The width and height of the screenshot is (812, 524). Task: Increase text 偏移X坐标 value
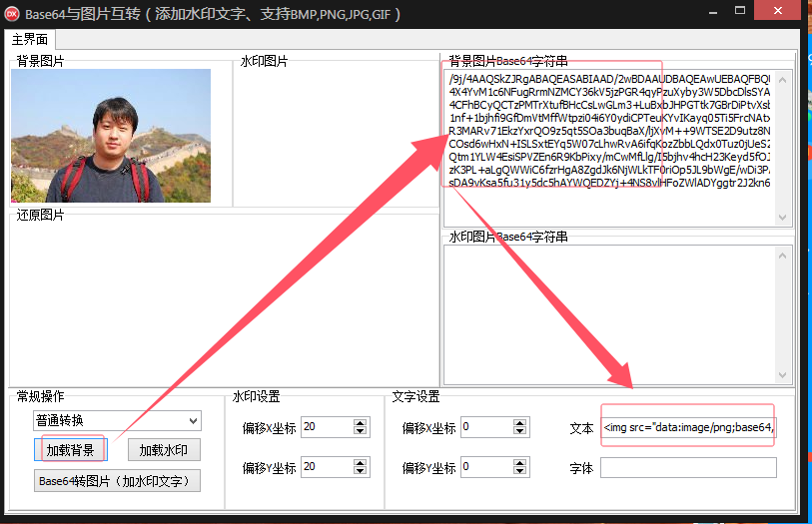pyautogui.click(x=519, y=423)
